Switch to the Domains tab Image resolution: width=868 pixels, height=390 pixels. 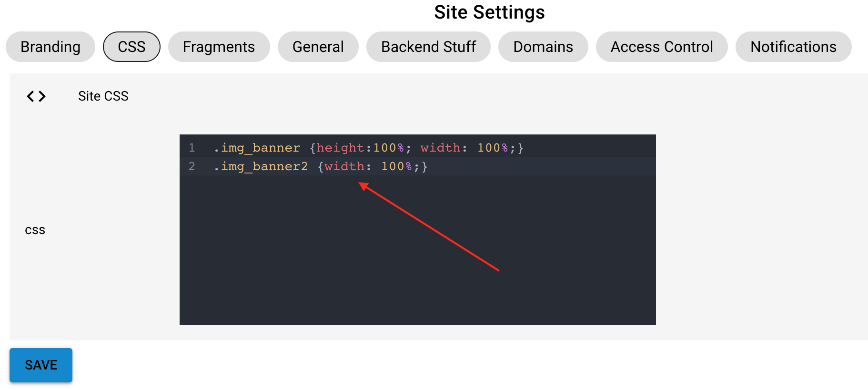[x=543, y=47]
